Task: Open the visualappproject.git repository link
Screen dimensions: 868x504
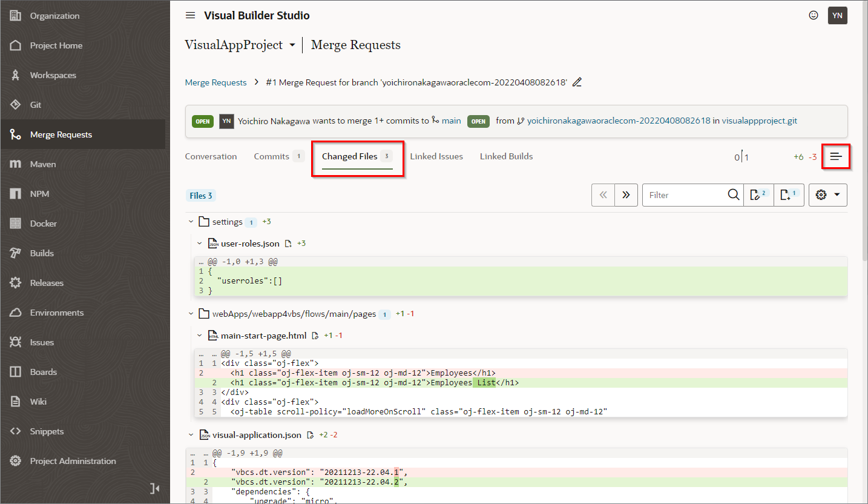Action: click(759, 121)
